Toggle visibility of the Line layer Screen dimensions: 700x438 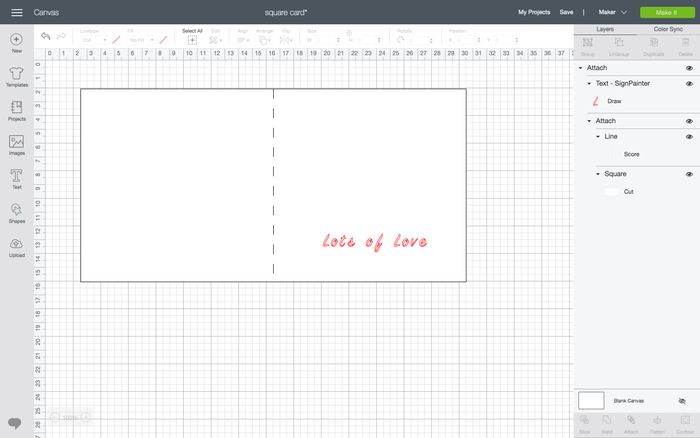(x=689, y=136)
